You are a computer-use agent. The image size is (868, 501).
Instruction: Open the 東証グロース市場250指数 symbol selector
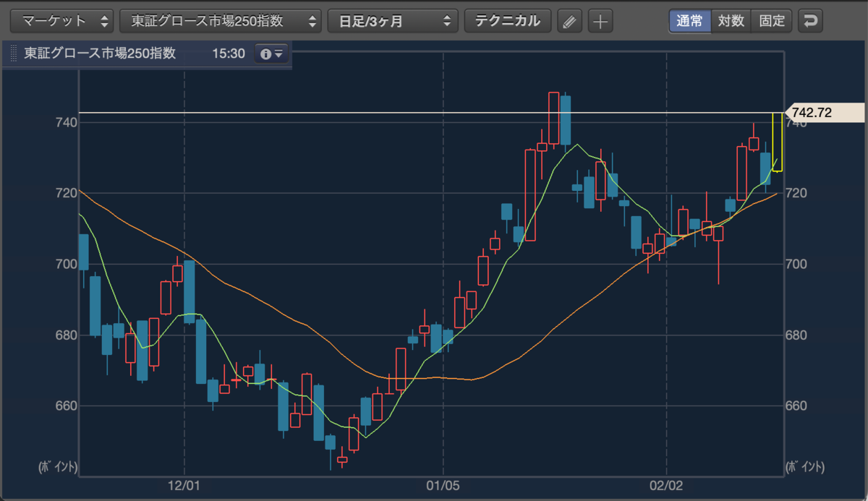220,21
